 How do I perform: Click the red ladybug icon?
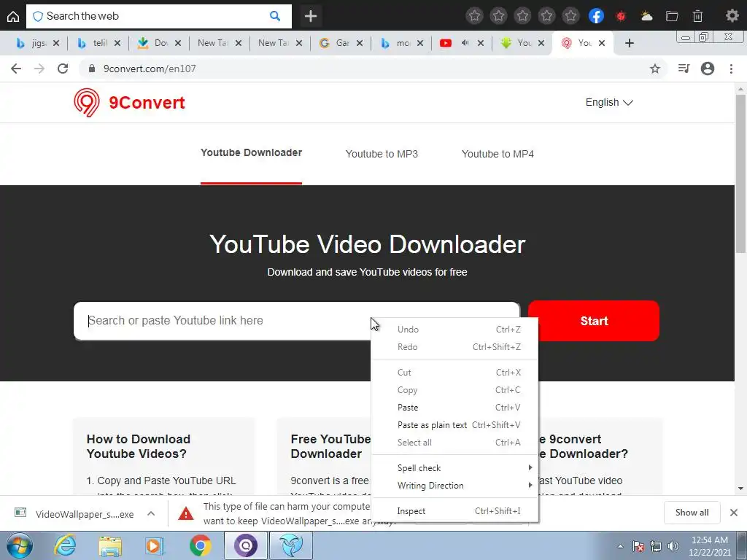point(620,16)
